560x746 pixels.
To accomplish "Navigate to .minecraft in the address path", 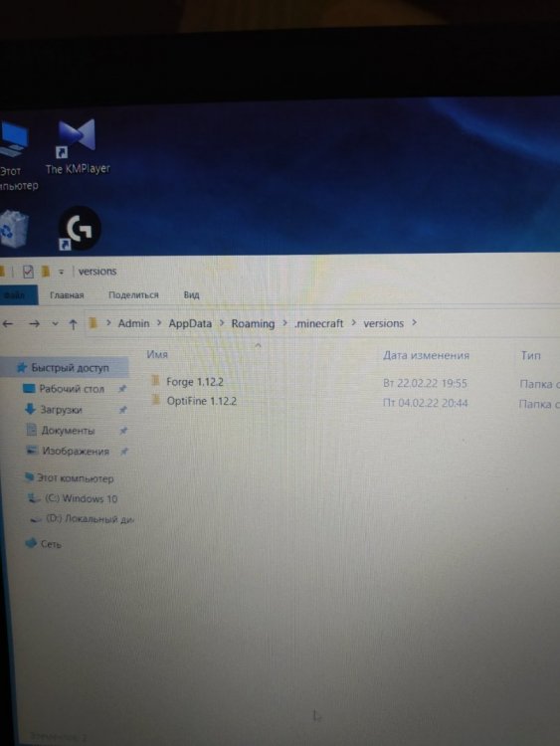I will 318,323.
